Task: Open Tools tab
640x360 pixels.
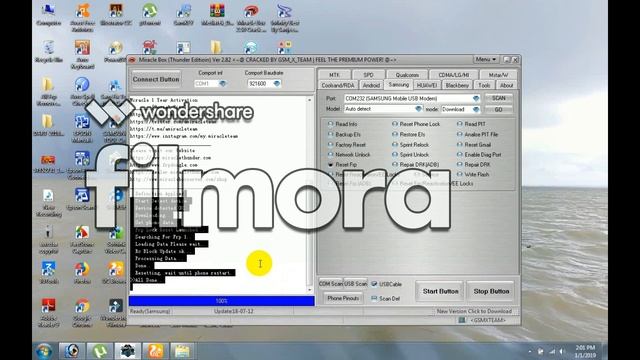Action: coord(484,85)
